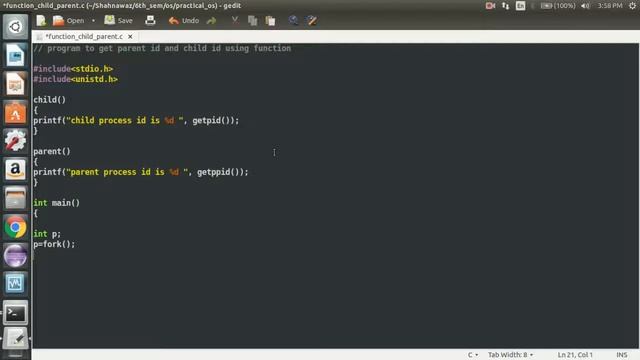640x360 pixels.
Task: Create a new document with toolbar icon
Action: click(41, 20)
